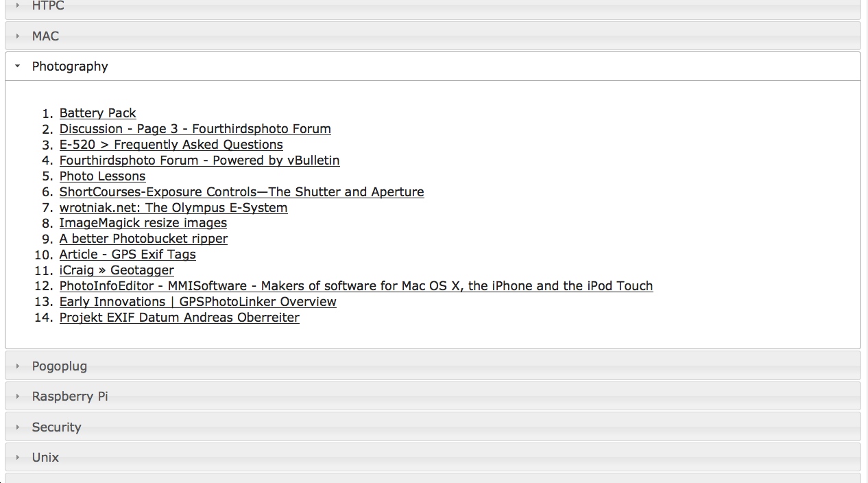Open the PhotoInfoEditor MMISoftware link
Image resolution: width=868 pixels, height=483 pixels.
(356, 285)
